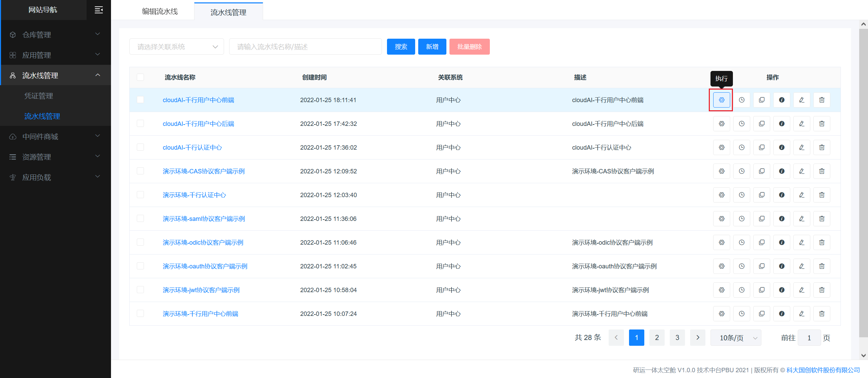Click the edit pencil icon for cloudAI-千行用户中心后端
The height and width of the screenshot is (378, 868).
pos(801,124)
